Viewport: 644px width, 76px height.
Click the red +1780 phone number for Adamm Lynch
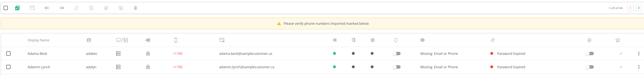pyautogui.click(x=177, y=67)
